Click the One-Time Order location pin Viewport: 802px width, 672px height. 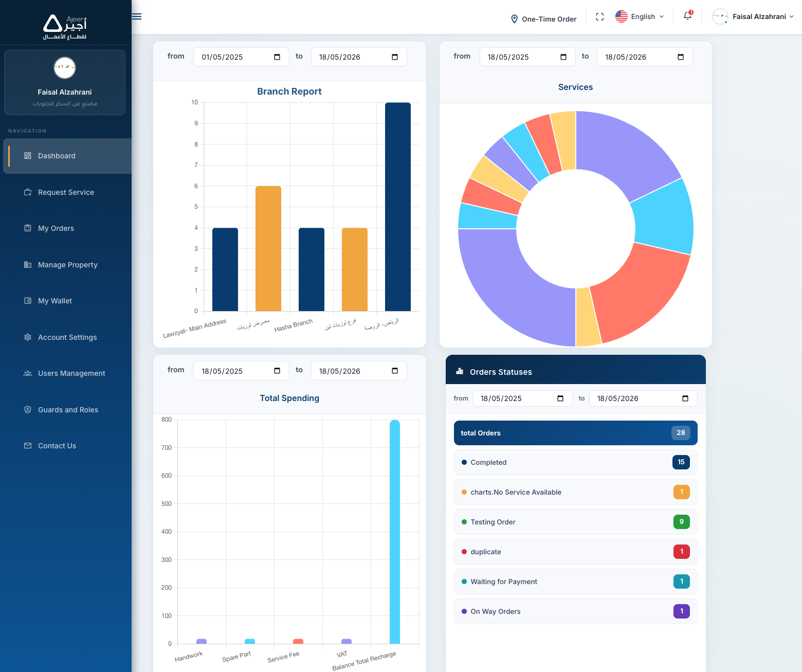point(514,19)
